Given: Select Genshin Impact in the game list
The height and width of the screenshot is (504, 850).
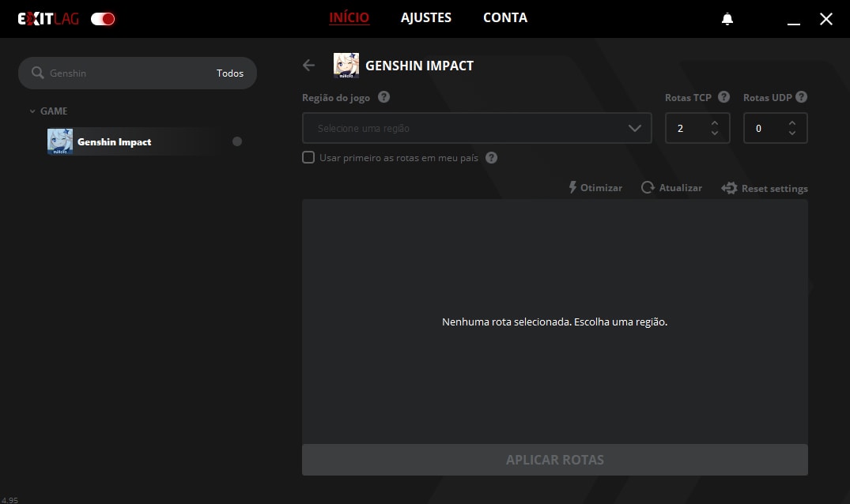Looking at the screenshot, I should pos(114,142).
